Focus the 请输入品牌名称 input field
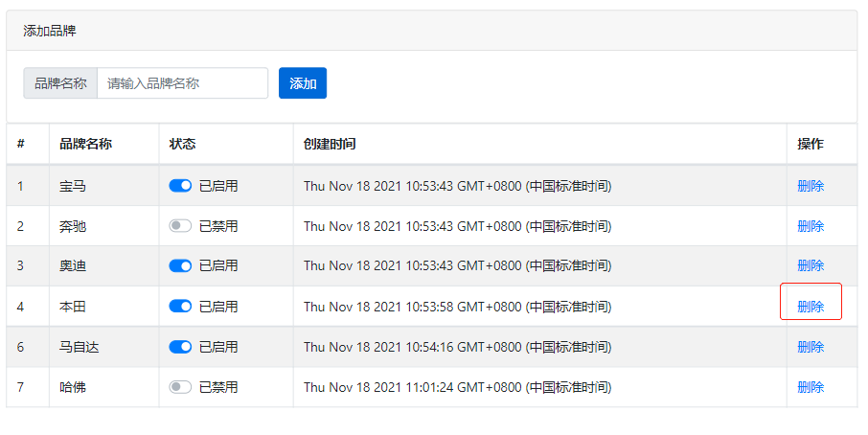This screenshot has width=868, height=435. [x=183, y=83]
